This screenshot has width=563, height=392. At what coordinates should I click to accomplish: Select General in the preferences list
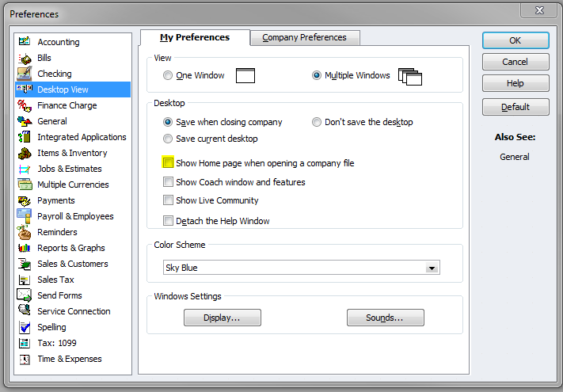pyautogui.click(x=73, y=121)
